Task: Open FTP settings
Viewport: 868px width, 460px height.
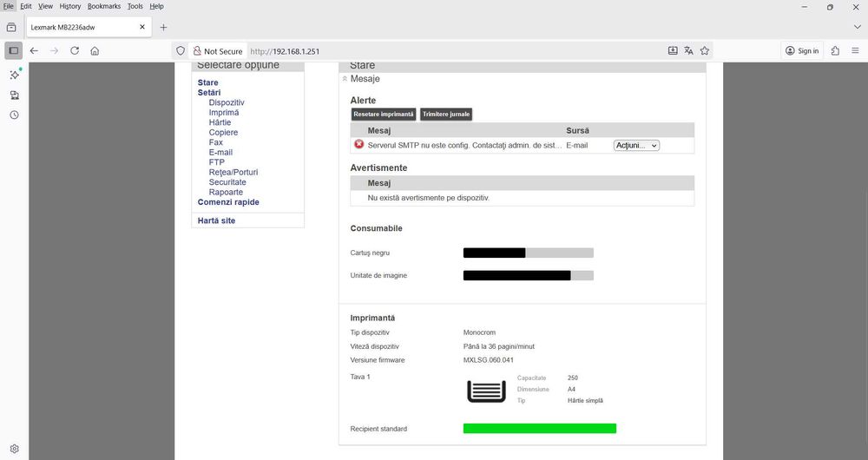Action: pyautogui.click(x=216, y=162)
